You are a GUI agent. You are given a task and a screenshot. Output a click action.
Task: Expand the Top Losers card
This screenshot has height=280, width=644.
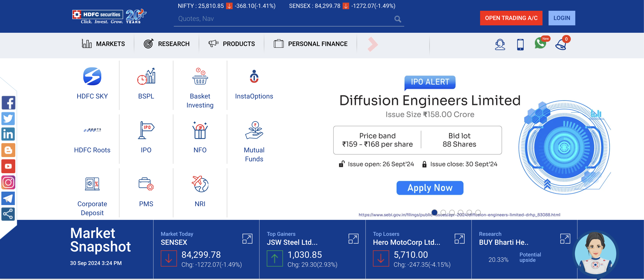459,238
